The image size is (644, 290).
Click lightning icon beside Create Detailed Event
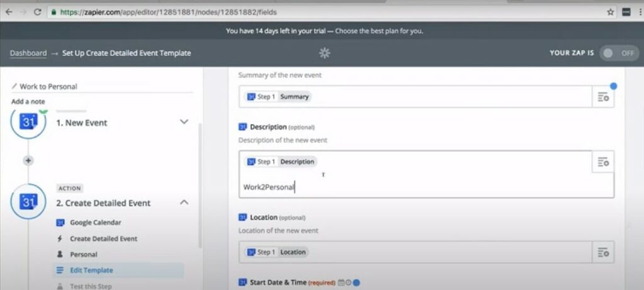pyautogui.click(x=60, y=238)
